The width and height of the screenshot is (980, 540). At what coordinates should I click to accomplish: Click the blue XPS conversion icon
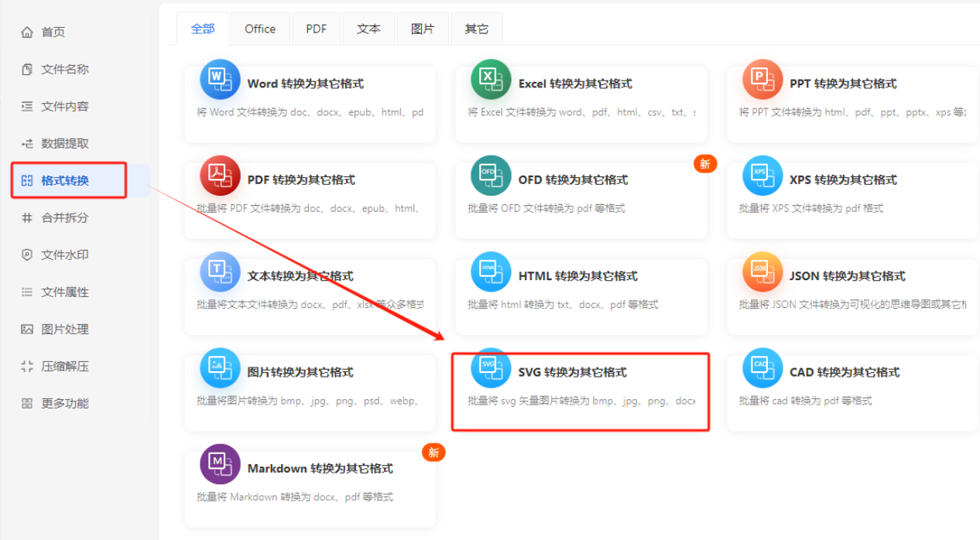pyautogui.click(x=762, y=176)
